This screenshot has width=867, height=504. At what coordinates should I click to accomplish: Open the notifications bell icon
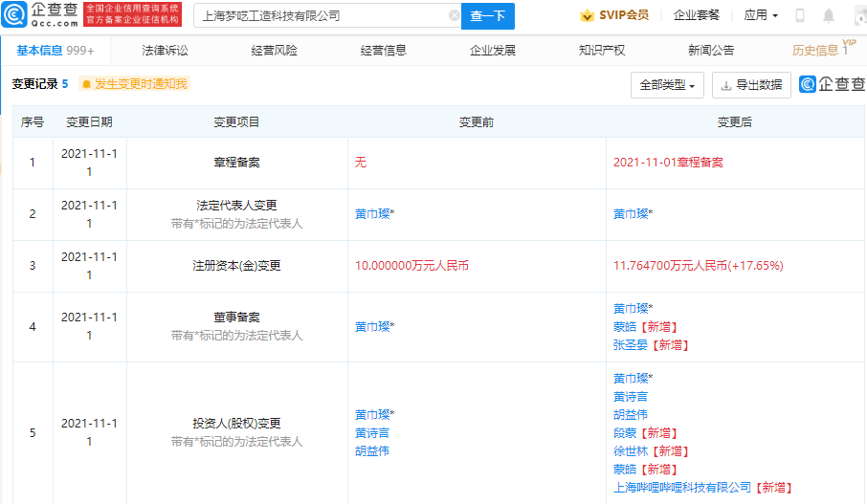(x=829, y=15)
